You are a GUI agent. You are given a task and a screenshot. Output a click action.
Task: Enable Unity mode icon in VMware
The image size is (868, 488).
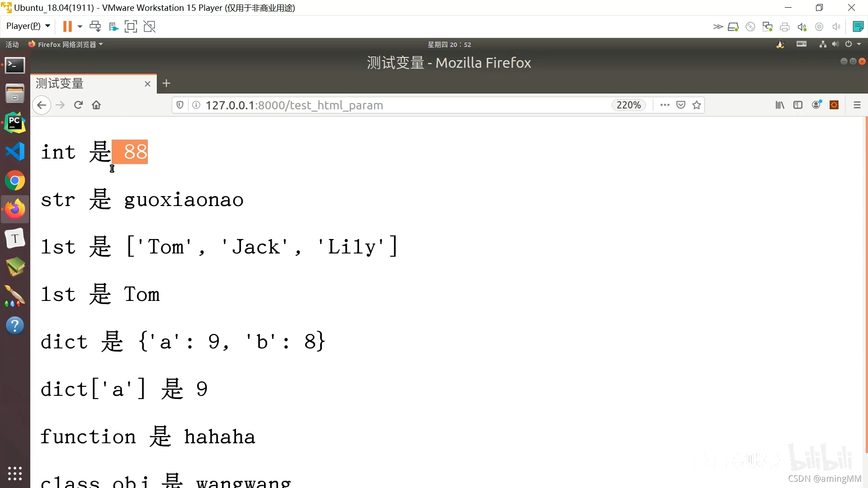pyautogui.click(x=149, y=26)
